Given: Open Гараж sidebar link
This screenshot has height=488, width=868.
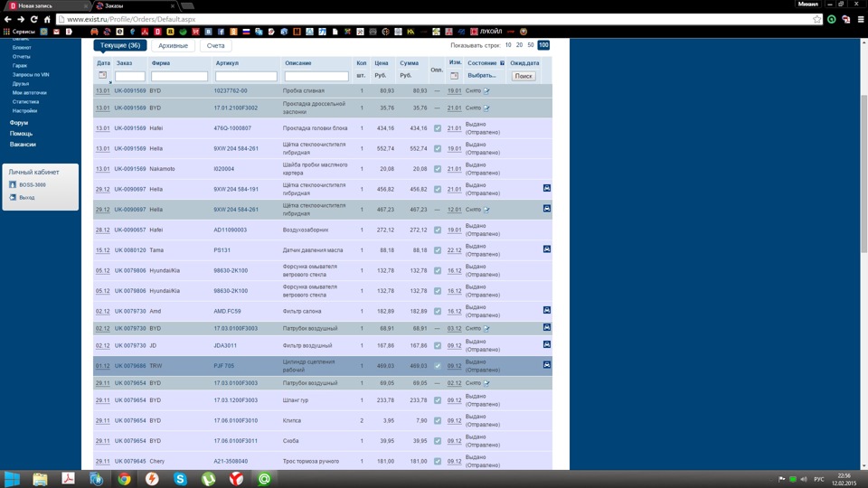Looking at the screenshot, I should tap(19, 65).
